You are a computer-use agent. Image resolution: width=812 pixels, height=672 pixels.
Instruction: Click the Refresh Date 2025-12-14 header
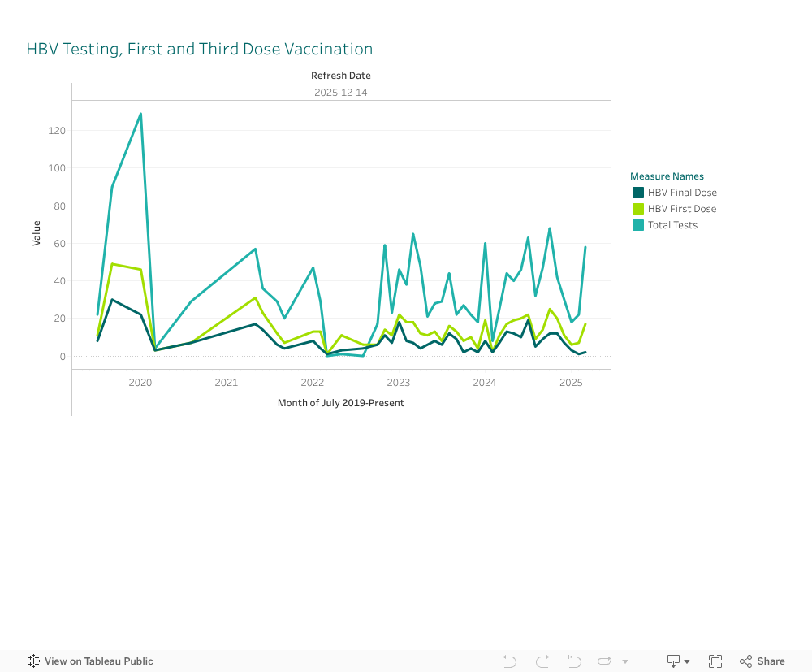[x=341, y=92]
